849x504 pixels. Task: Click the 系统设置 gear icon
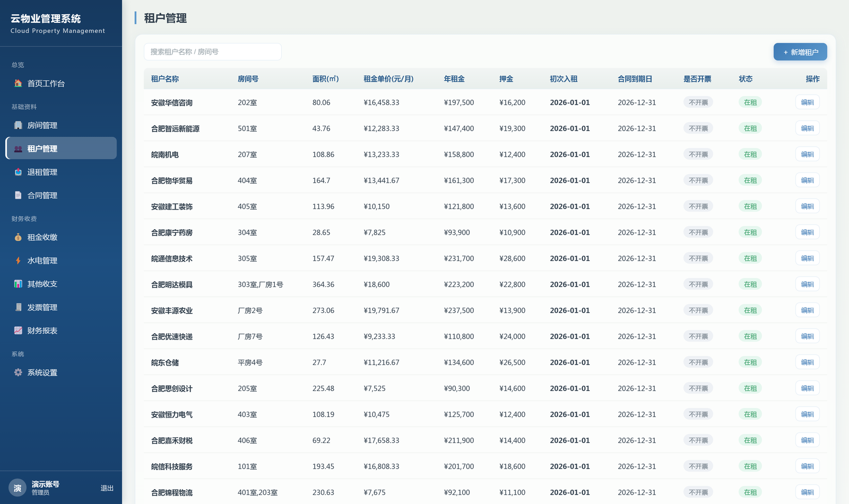(18, 372)
